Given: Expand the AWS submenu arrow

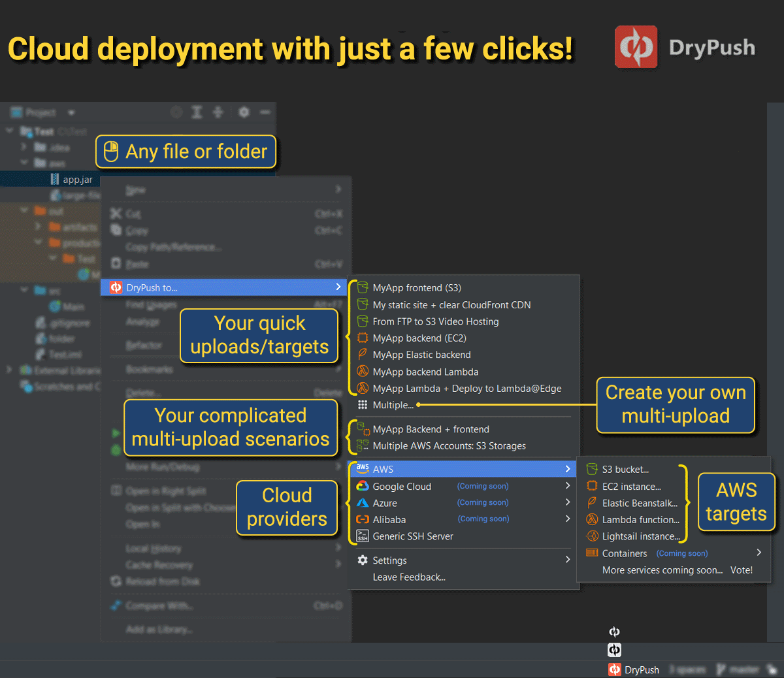Looking at the screenshot, I should pyautogui.click(x=568, y=469).
